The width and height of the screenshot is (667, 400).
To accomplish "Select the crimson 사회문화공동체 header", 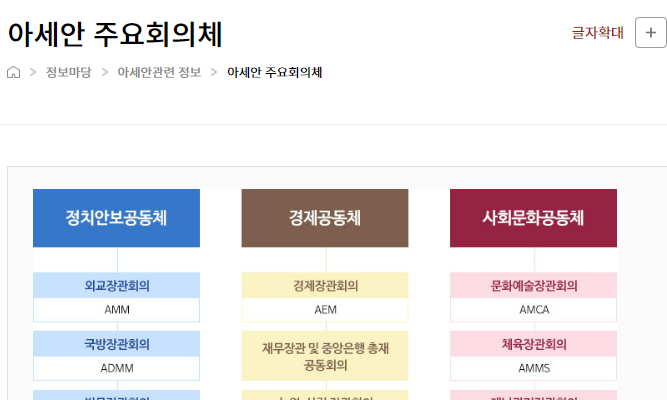I will (533, 218).
